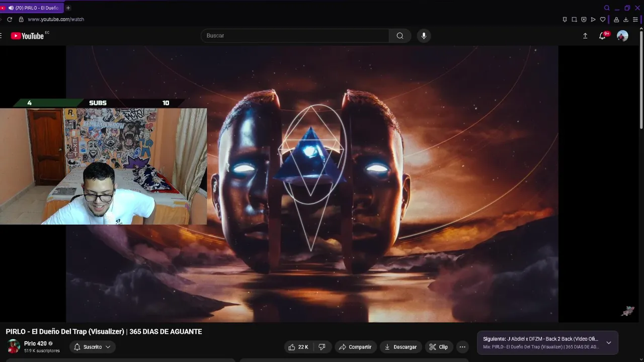Click the padlock site info icon
The height and width of the screenshot is (362, 644).
21,19
